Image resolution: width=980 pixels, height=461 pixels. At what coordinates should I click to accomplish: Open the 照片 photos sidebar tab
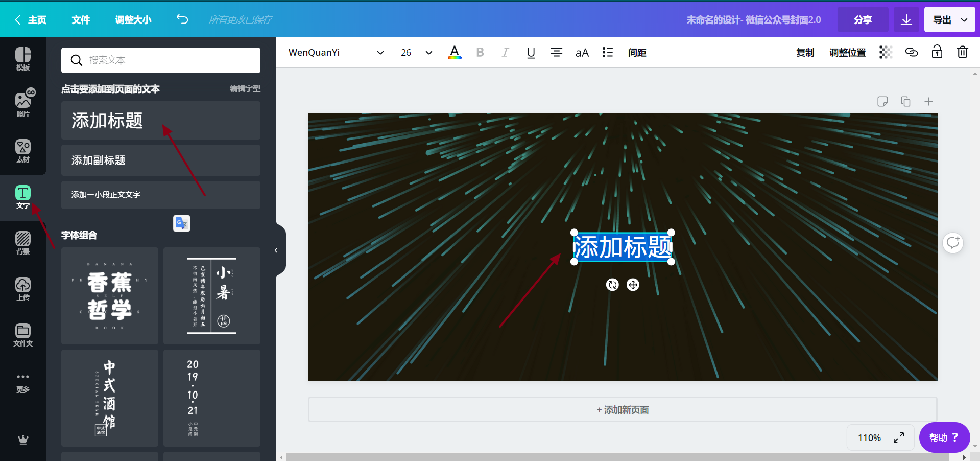coord(23,102)
